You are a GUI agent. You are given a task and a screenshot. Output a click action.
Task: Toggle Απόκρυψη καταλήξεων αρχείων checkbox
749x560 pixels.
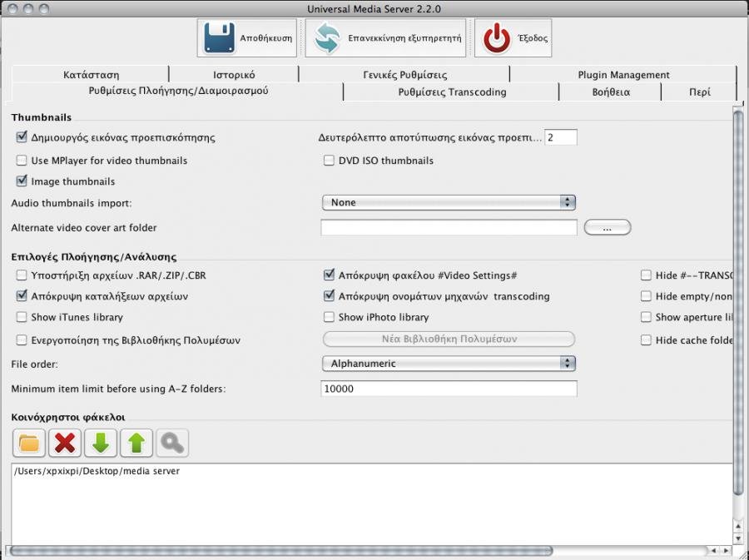tap(22, 296)
